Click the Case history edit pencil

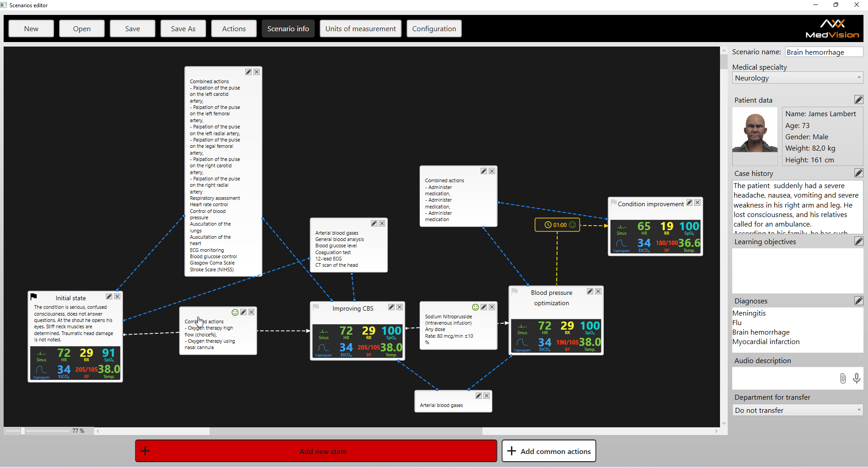click(x=858, y=173)
